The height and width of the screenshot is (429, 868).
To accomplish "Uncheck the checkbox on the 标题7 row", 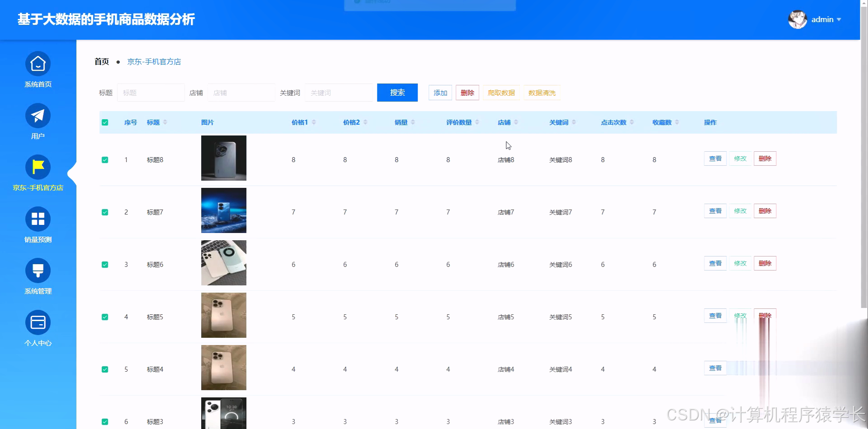I will (105, 212).
